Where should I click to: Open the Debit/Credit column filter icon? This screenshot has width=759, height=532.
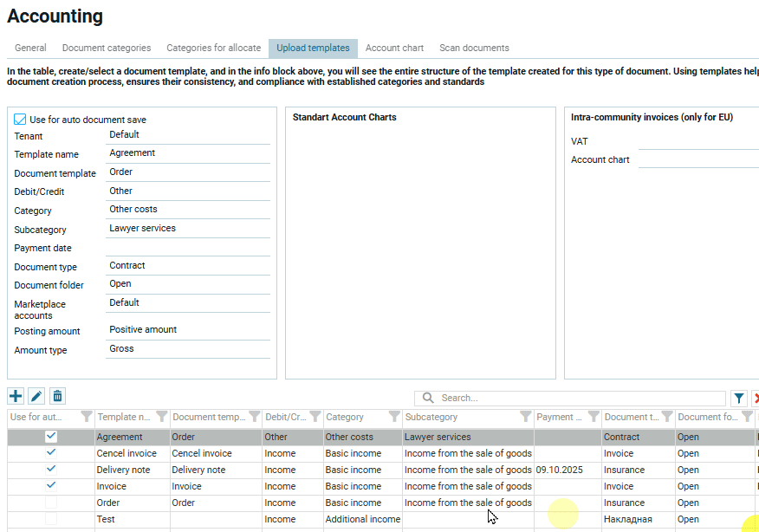[315, 417]
